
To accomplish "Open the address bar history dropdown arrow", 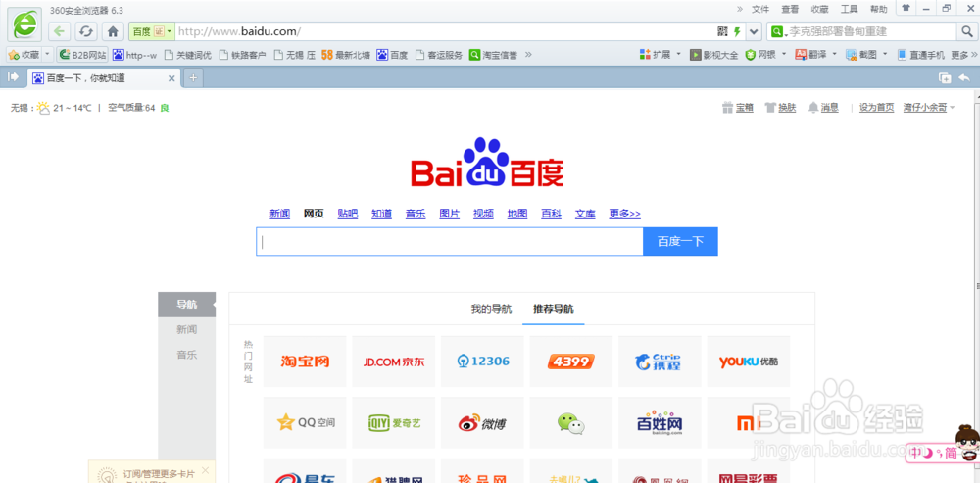I will (x=754, y=31).
